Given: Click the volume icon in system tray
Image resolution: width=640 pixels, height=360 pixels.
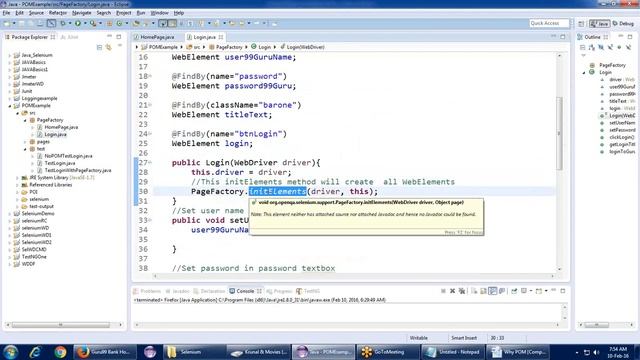Looking at the screenshot, I should [x=596, y=352].
